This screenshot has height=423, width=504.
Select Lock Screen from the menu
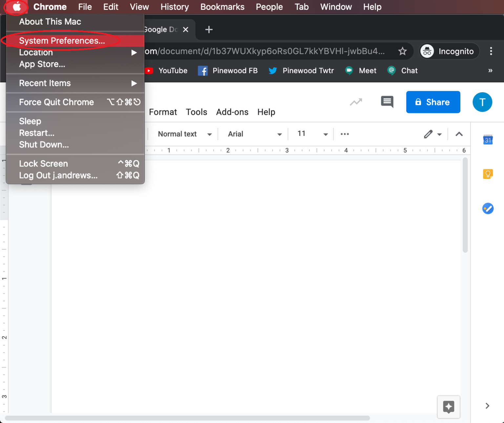43,163
